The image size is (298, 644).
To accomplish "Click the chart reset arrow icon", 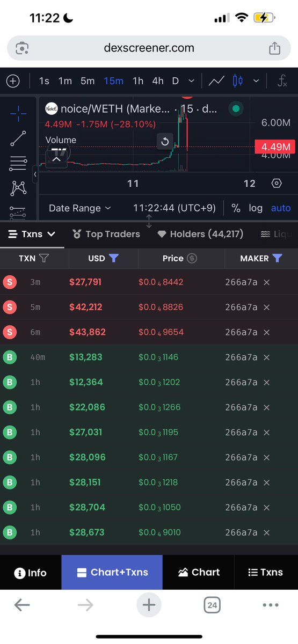I will click(x=165, y=142).
